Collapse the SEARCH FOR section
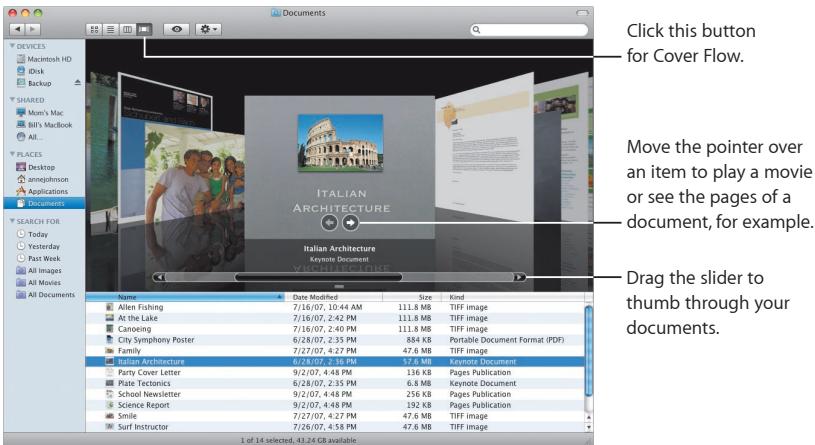Image resolution: width=815 pixels, height=445 pixels. pyautogui.click(x=12, y=221)
